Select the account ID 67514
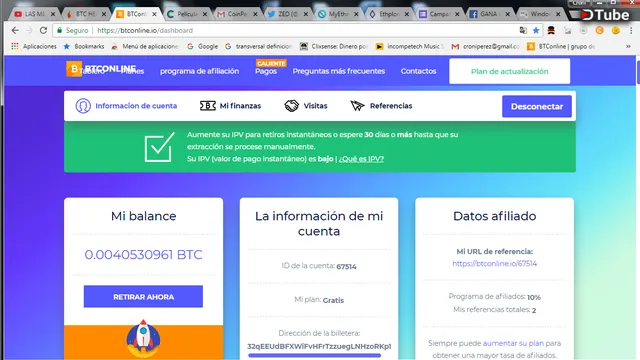This screenshot has width=640, height=360. pos(347,267)
